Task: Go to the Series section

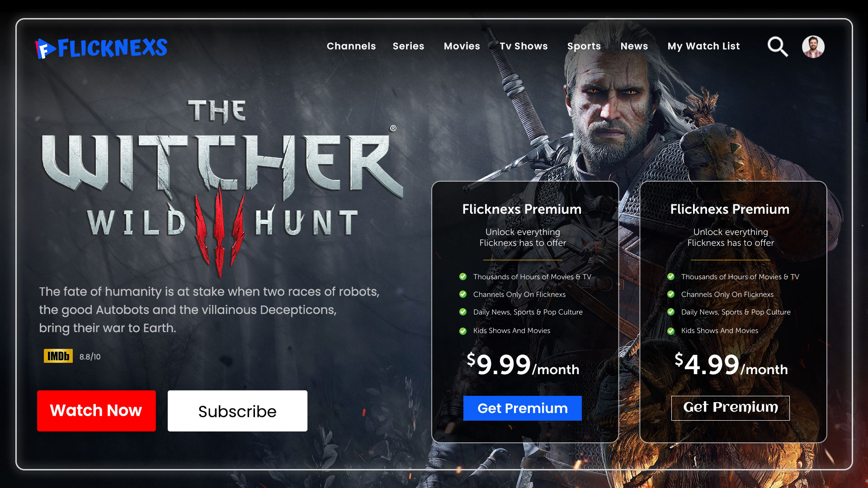Action: point(408,46)
